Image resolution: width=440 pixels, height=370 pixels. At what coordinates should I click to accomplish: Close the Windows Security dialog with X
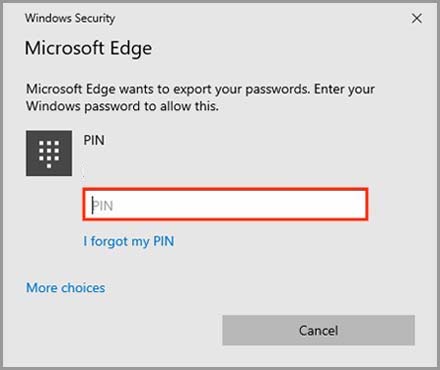point(417,18)
